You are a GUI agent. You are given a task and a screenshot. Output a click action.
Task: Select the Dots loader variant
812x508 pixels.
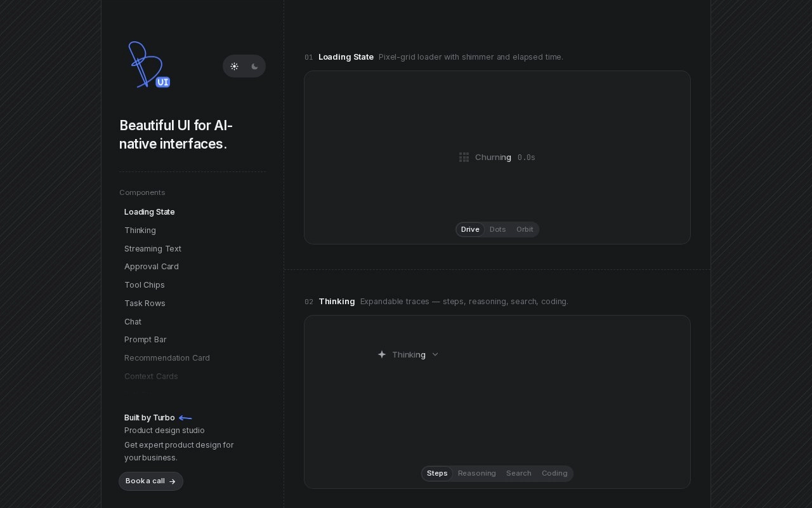pos(498,229)
